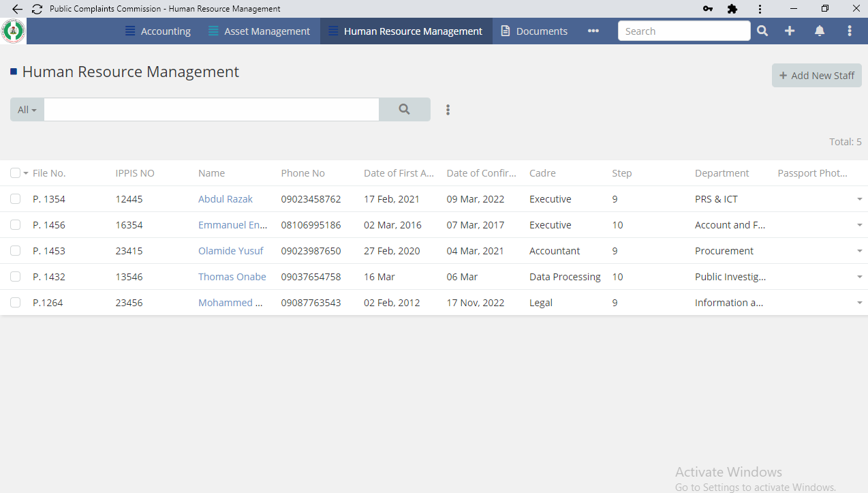868x493 pixels.
Task: Click the Add New Staff button
Action: 816,75
